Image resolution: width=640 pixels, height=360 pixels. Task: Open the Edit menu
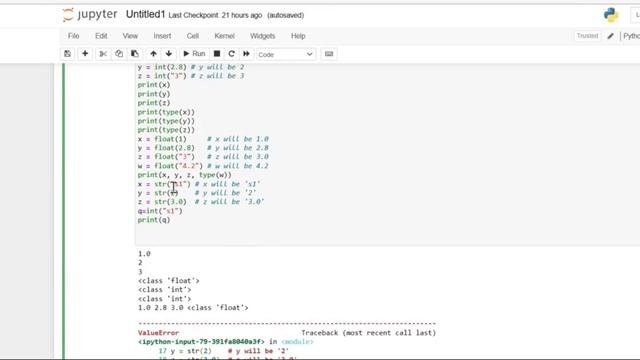tap(101, 36)
